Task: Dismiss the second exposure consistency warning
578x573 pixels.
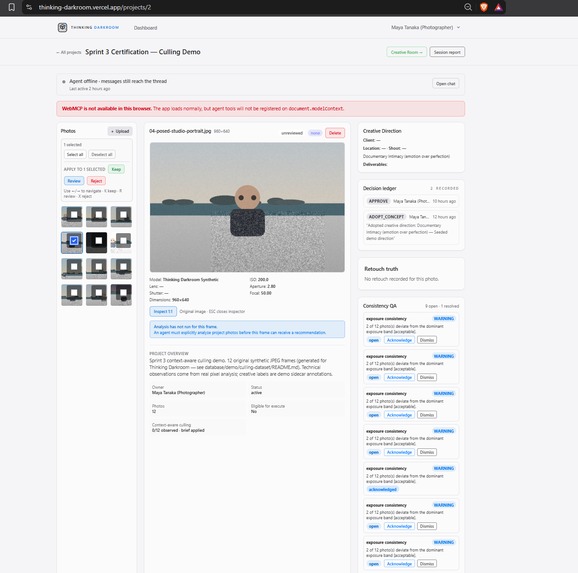Action: (427, 377)
